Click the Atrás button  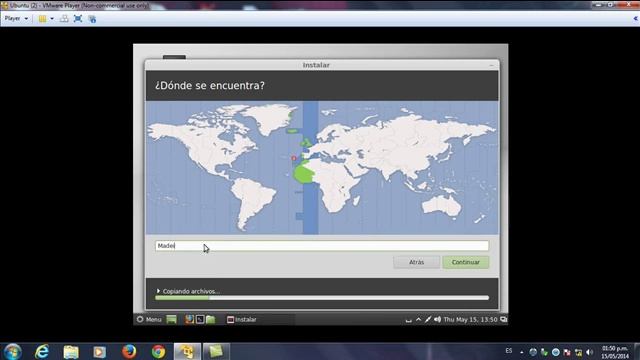point(416,262)
